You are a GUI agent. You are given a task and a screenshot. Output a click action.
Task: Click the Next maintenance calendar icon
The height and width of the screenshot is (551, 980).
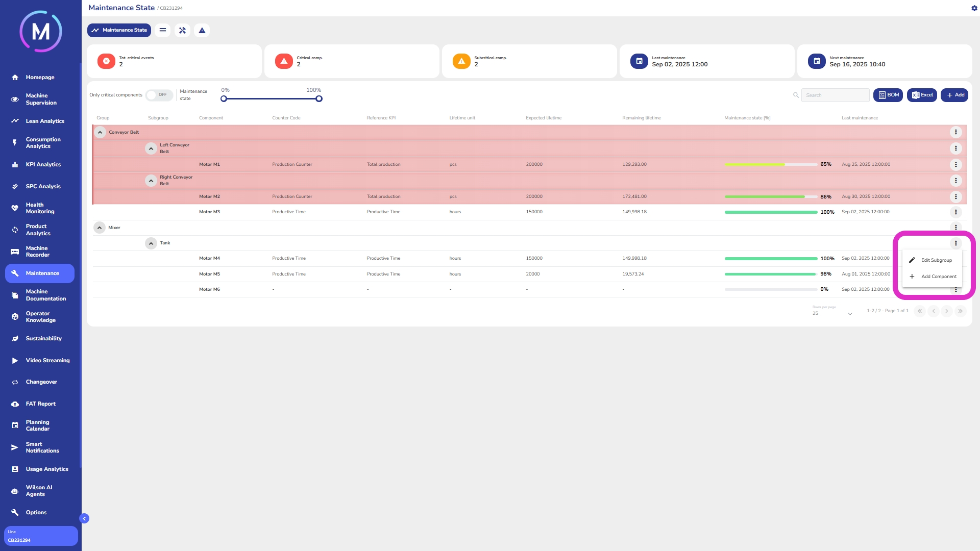point(817,61)
